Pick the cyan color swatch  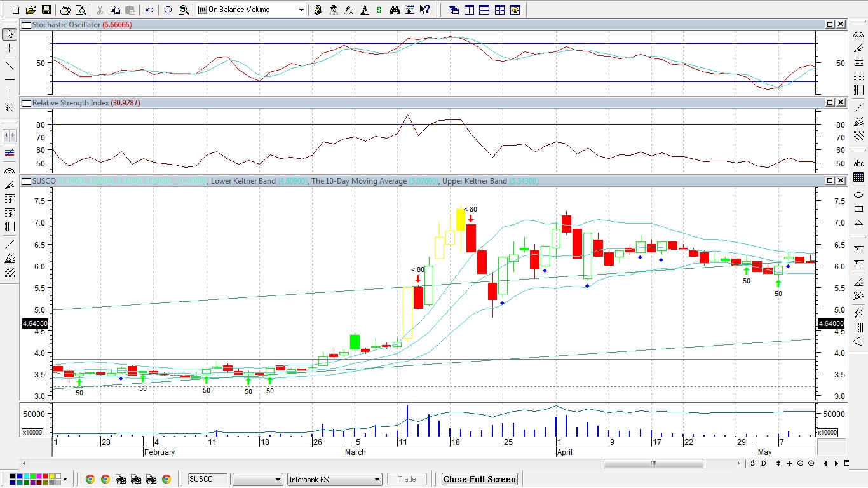[26, 476]
